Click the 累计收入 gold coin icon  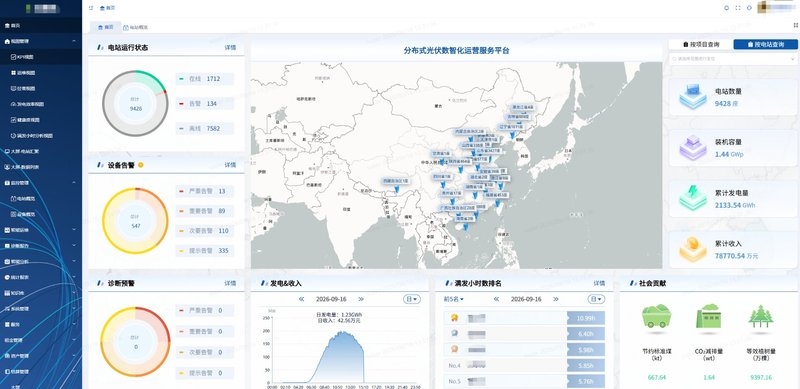pyautogui.click(x=693, y=249)
